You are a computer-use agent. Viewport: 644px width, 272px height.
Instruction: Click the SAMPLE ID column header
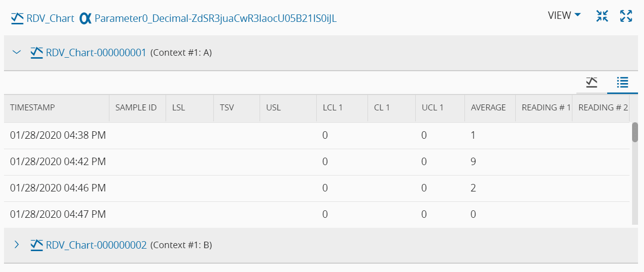tap(136, 107)
